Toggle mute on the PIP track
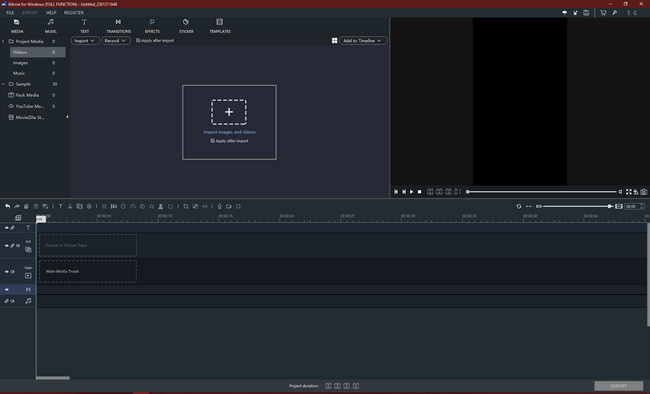The height and width of the screenshot is (394, 650). [x=18, y=246]
